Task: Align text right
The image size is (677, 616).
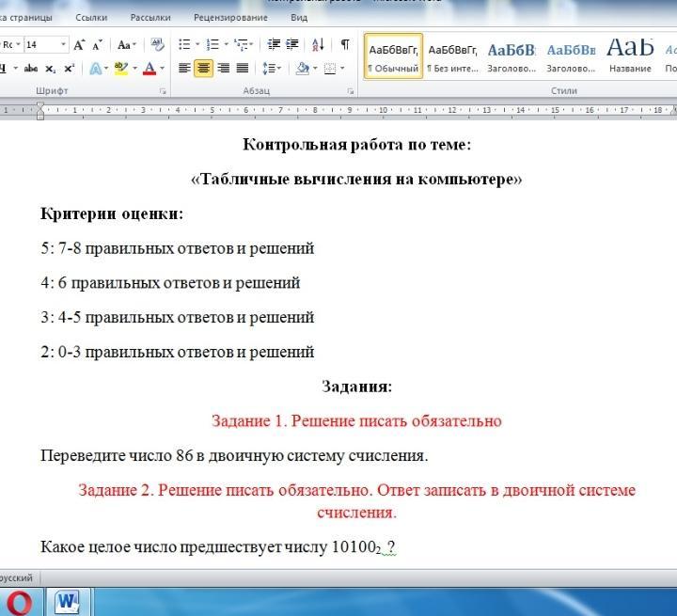Action: click(x=223, y=69)
